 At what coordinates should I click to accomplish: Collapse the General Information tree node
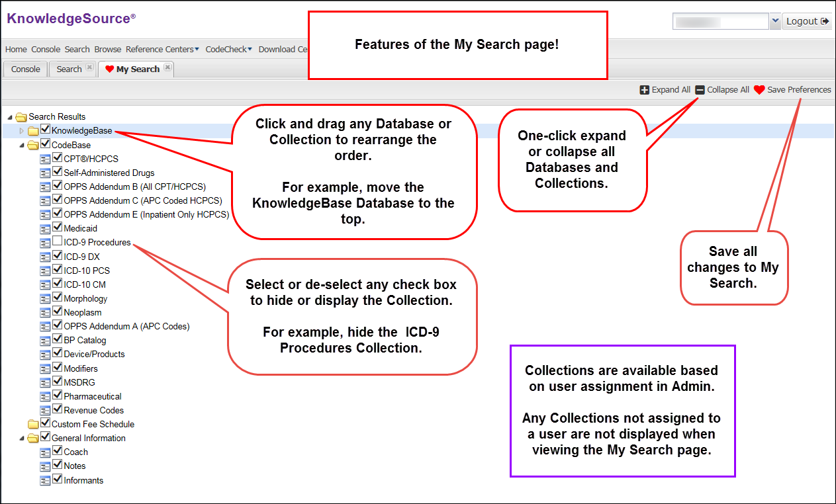[x=22, y=438]
